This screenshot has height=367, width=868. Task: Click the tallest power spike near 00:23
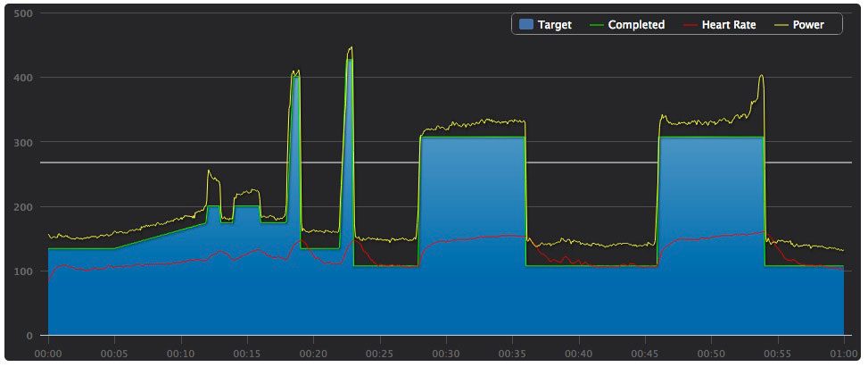pos(350,50)
